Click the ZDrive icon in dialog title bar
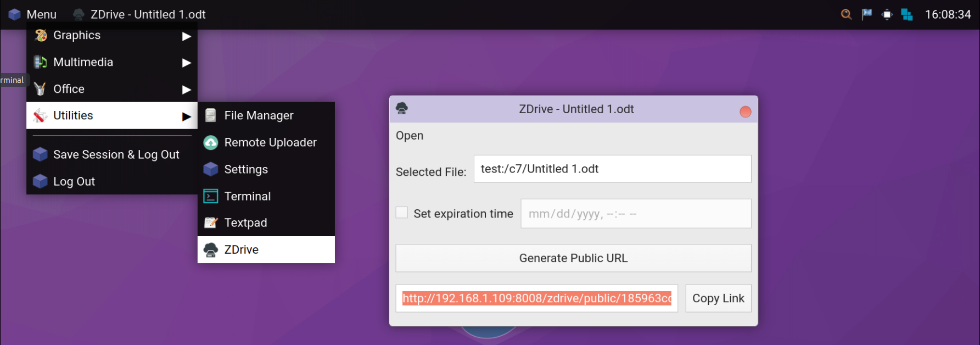This screenshot has width=980, height=345. 402,108
